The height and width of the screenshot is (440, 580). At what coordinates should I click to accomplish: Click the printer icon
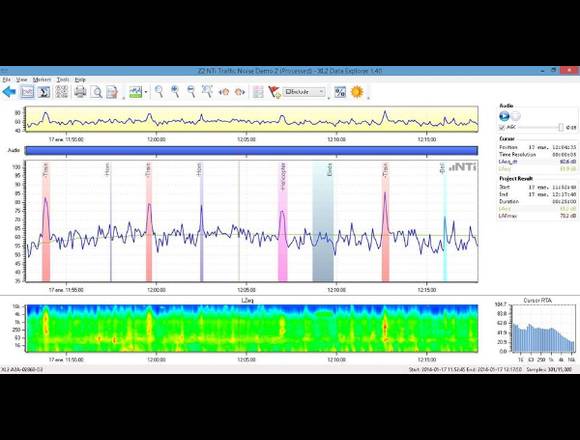pyautogui.click(x=80, y=92)
